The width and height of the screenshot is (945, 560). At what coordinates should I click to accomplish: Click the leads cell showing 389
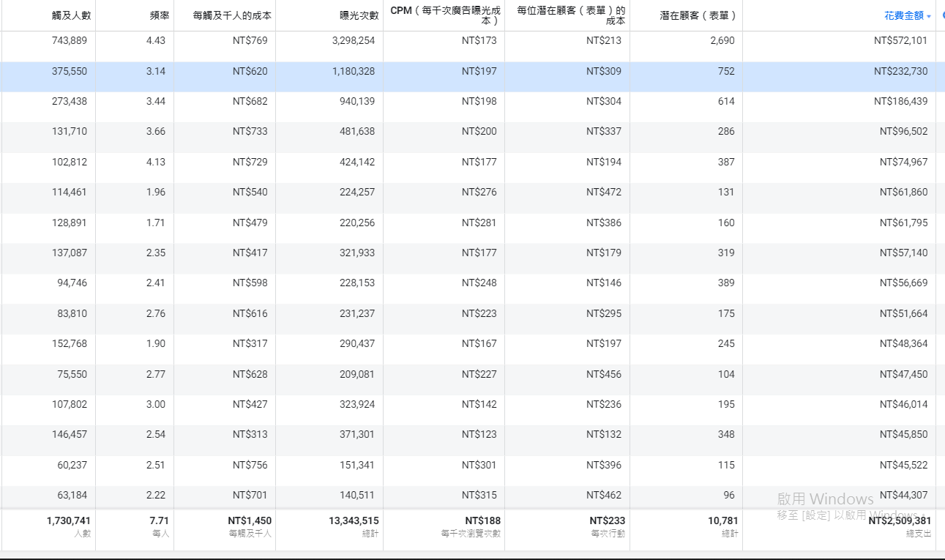coord(726,283)
